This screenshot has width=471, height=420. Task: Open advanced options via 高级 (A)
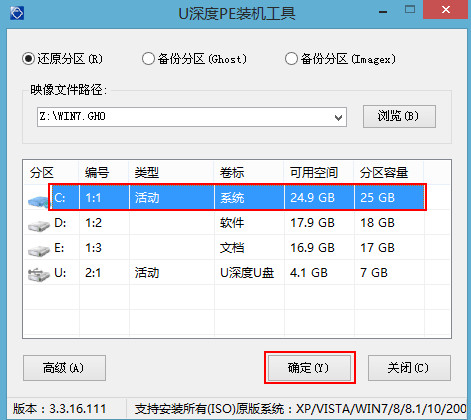coord(64,368)
